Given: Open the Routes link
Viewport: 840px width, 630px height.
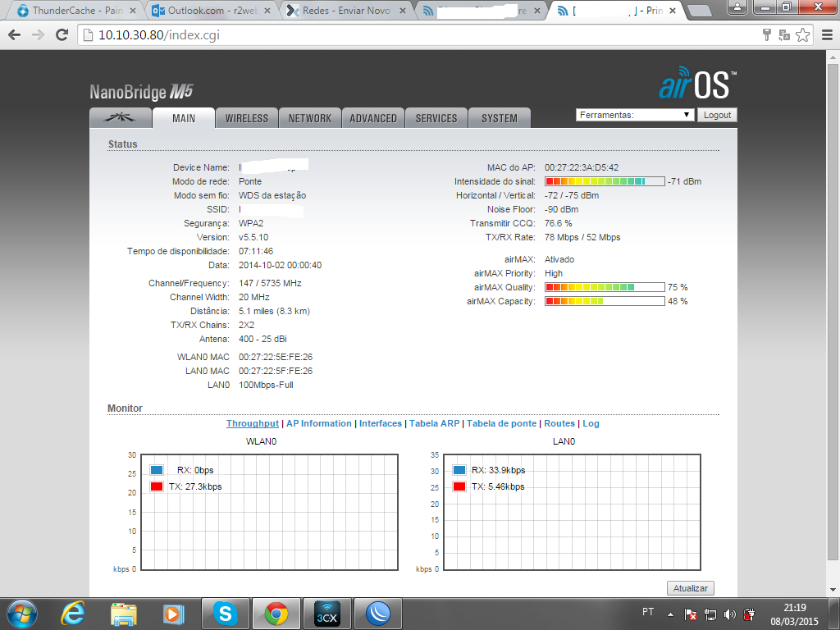Looking at the screenshot, I should 559,423.
